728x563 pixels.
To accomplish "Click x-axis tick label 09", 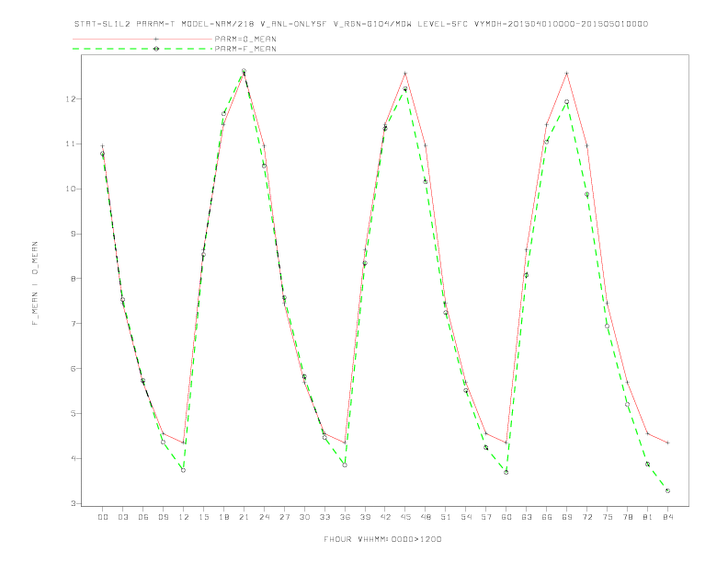I will pyautogui.click(x=163, y=517).
